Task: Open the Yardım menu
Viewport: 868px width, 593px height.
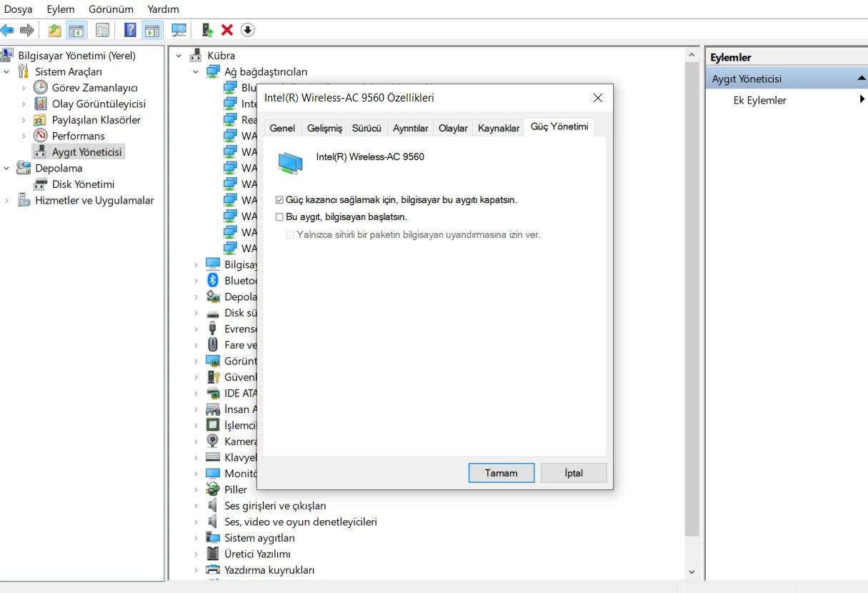Action: 163,9
